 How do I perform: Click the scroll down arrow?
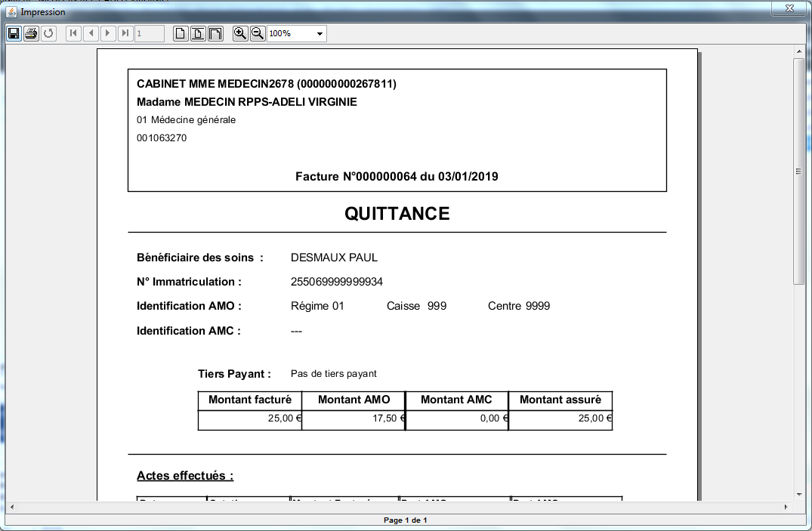tap(798, 494)
